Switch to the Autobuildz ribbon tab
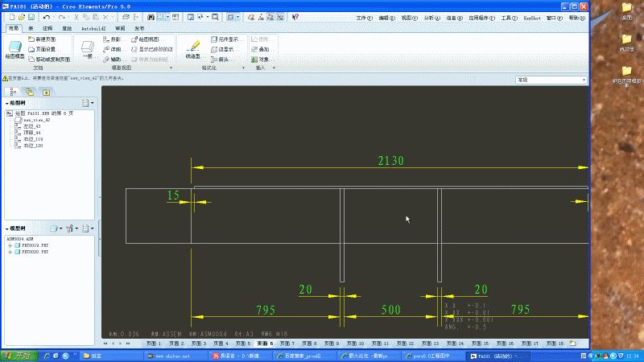Image resolution: width=644 pixels, height=362 pixels. (93, 29)
